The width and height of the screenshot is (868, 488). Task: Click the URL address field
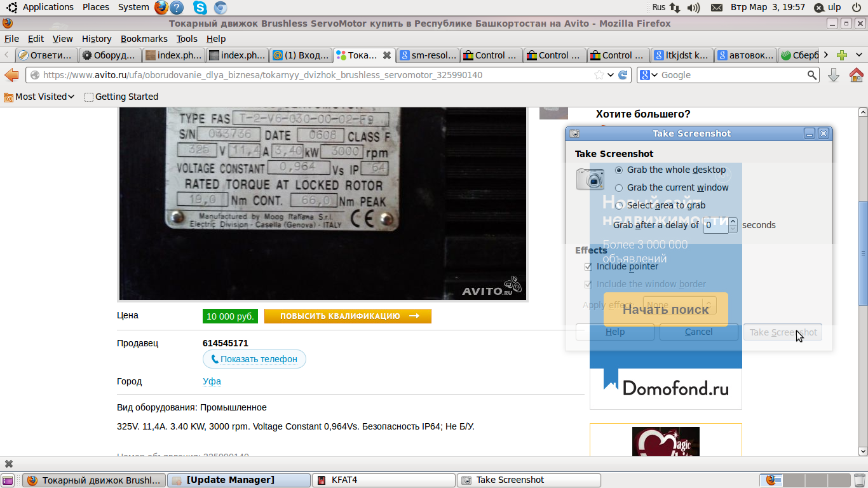click(318, 75)
